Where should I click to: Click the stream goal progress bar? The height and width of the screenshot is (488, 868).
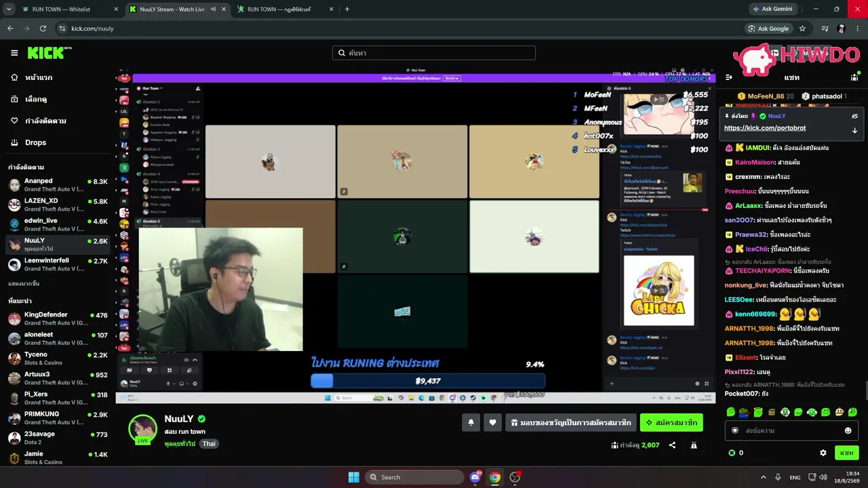pos(428,381)
